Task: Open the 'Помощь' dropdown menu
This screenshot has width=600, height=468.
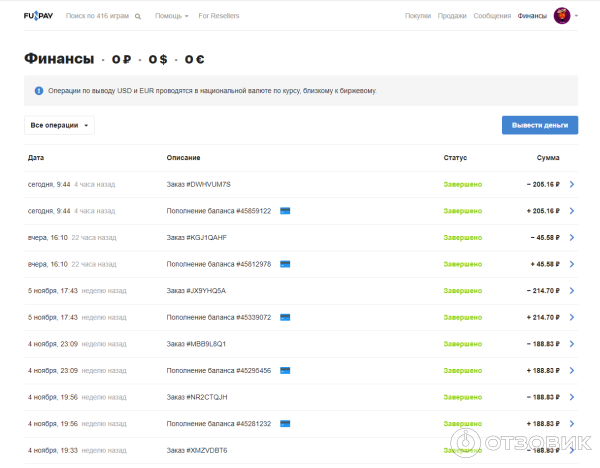Action: [171, 17]
